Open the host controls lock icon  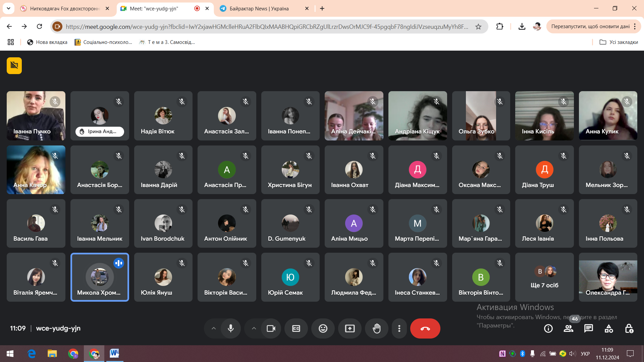click(x=629, y=328)
